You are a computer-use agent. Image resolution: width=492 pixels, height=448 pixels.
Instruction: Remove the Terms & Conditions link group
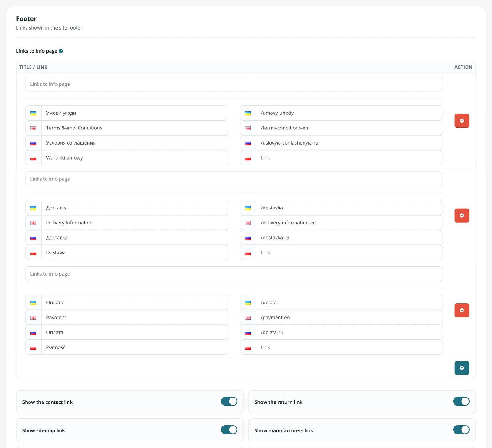(x=462, y=121)
